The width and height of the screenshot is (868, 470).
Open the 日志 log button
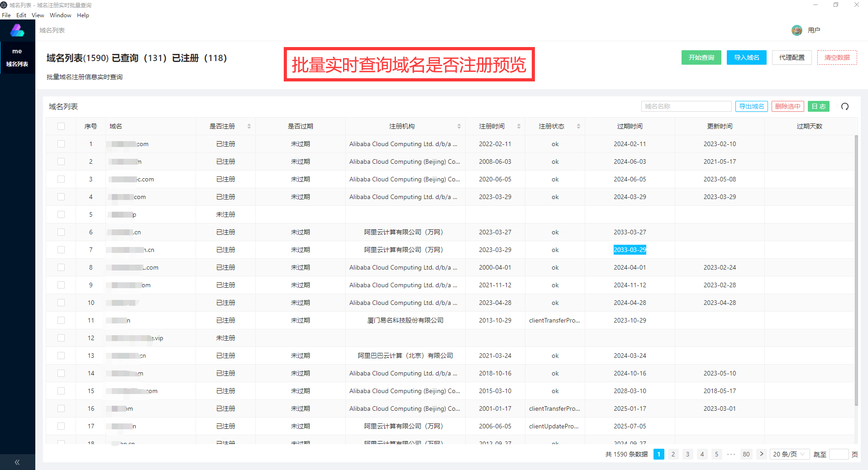(818, 106)
